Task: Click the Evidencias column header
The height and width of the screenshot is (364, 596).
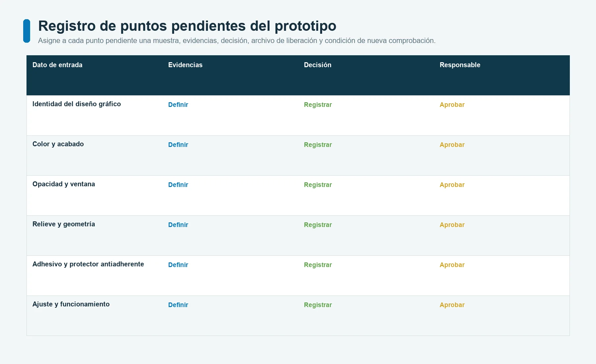Action: point(185,65)
